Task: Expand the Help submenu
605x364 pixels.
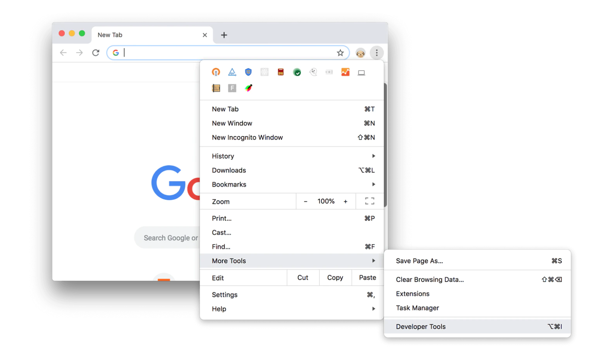Action: pyautogui.click(x=373, y=309)
